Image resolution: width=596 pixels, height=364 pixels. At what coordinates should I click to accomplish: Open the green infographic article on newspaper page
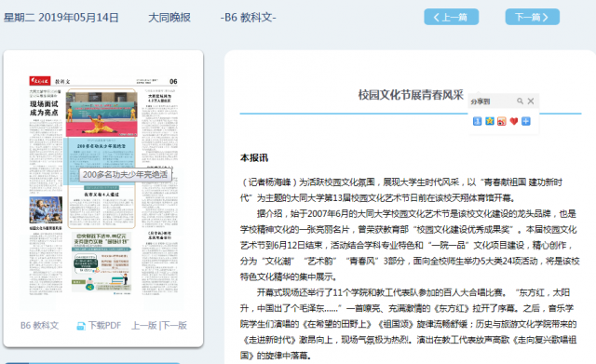102,263
